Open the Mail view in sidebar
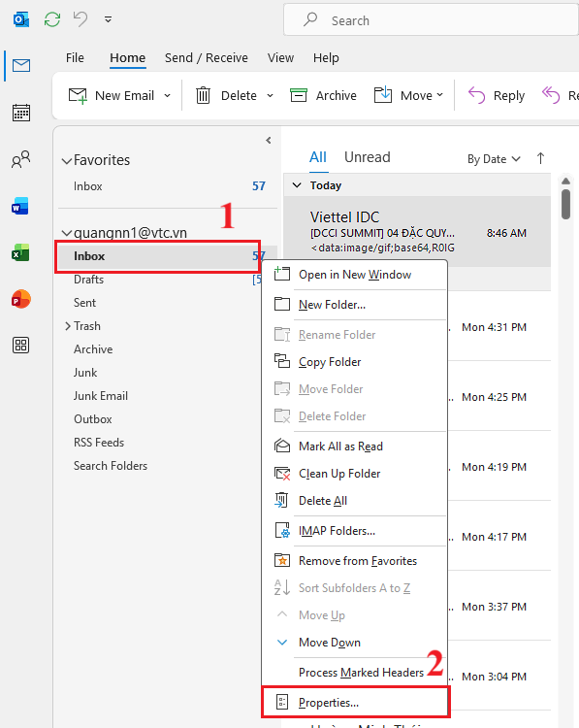The width and height of the screenshot is (579, 728). pyautogui.click(x=21, y=65)
